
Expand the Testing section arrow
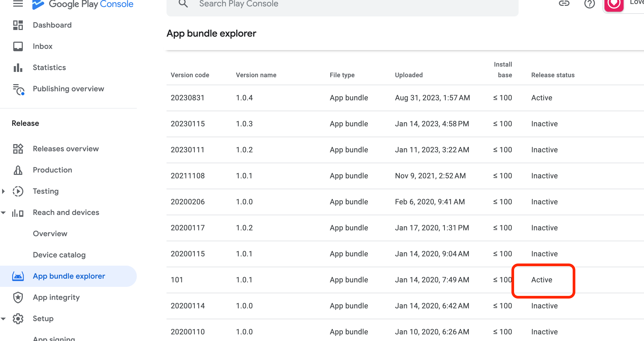tap(3, 191)
